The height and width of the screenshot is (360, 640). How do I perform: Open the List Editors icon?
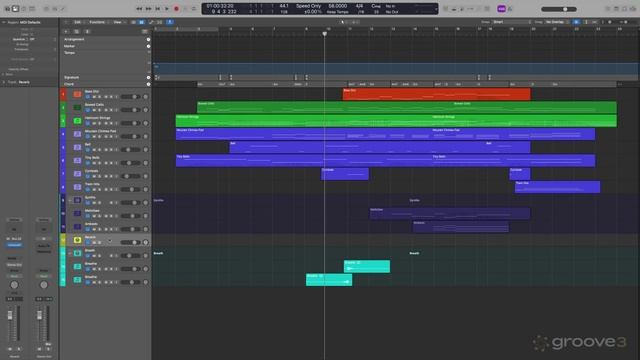point(608,9)
